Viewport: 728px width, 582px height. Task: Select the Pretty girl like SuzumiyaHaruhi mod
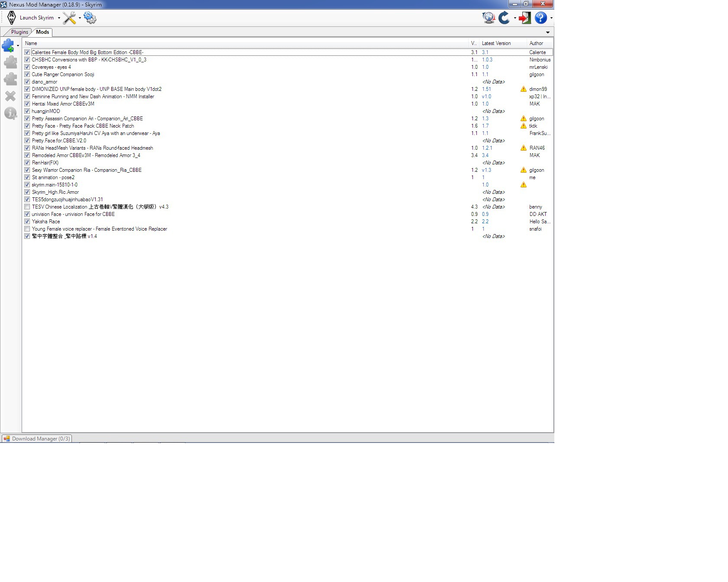pos(96,133)
